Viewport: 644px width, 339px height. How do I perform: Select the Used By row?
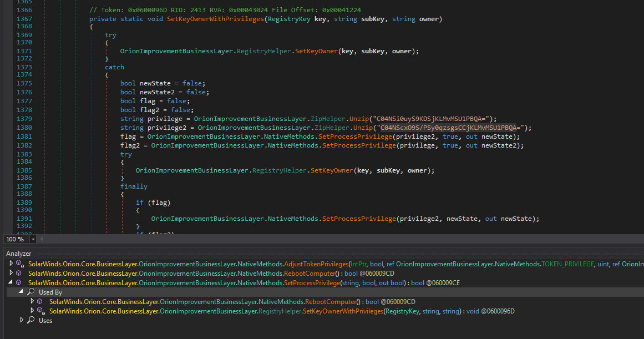tap(325, 292)
